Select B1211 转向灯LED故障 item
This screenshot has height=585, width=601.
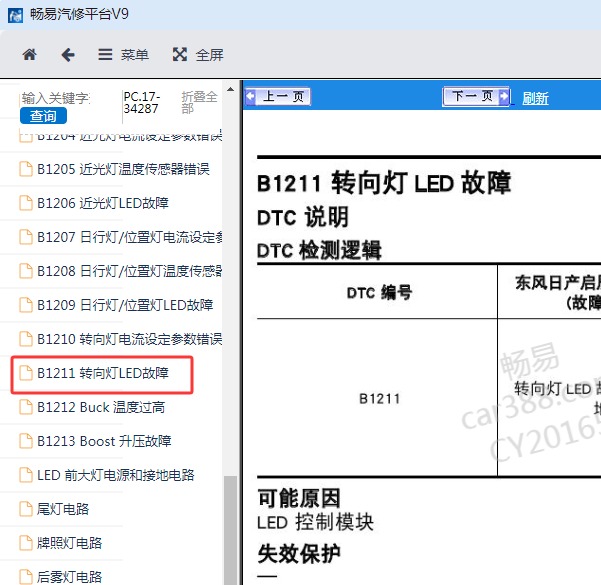click(103, 373)
